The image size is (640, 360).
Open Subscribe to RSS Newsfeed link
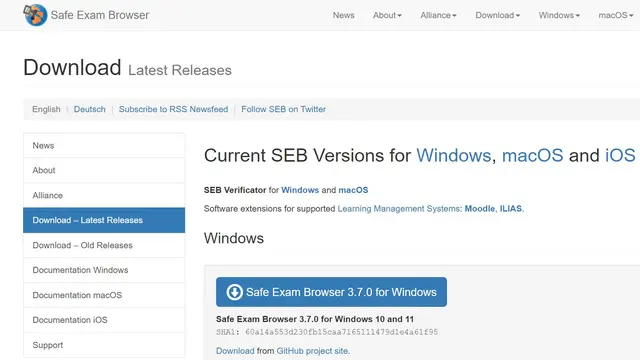[x=173, y=109]
